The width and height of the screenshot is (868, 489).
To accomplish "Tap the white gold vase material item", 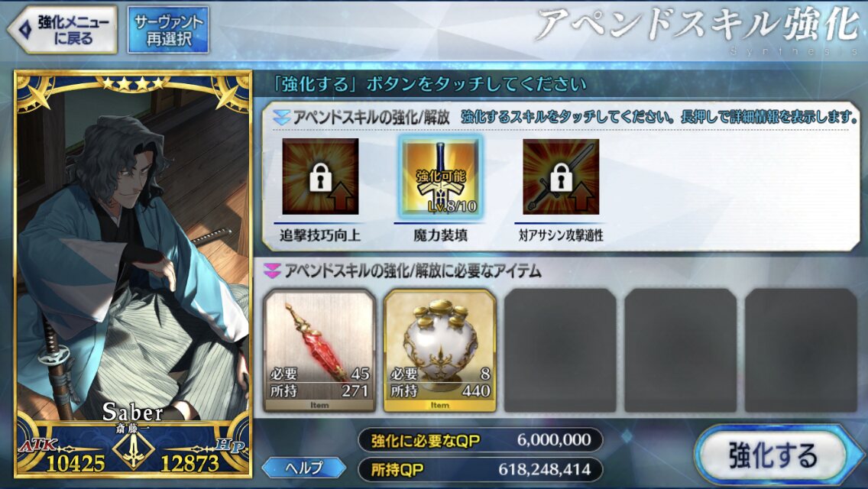I will pos(440,351).
